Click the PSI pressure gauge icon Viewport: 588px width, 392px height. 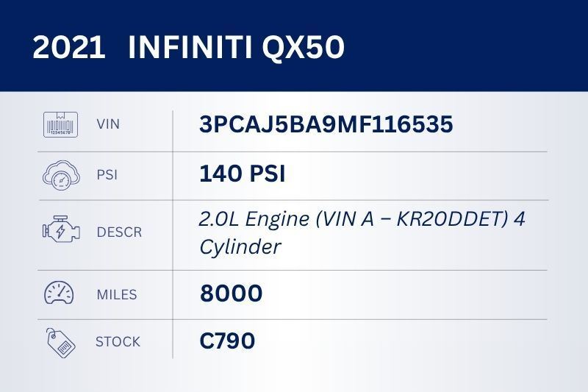(60, 176)
